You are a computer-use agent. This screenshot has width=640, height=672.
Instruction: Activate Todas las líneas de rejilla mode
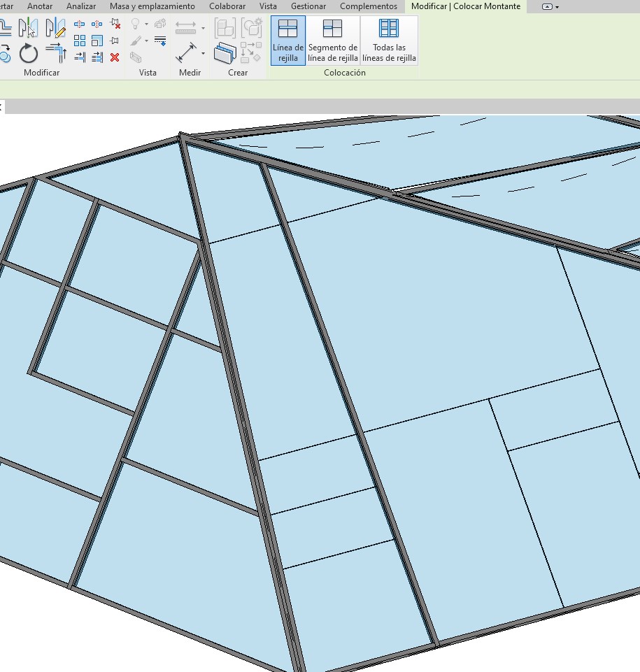click(389, 41)
